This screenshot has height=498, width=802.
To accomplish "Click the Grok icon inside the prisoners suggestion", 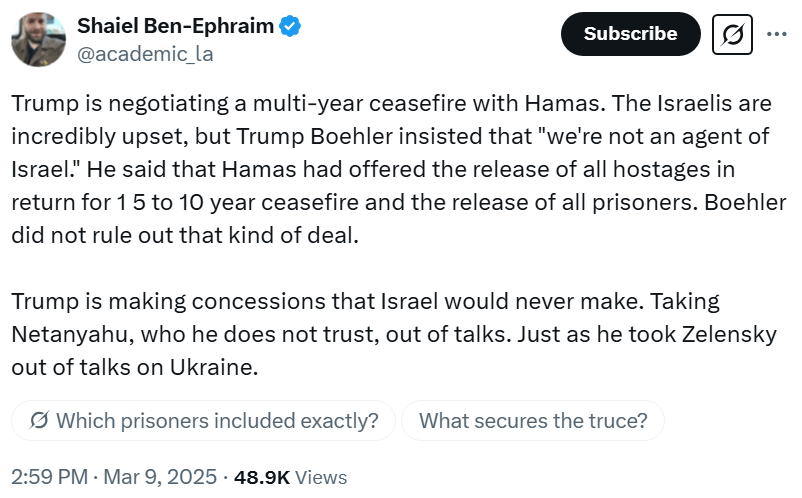I will coord(39,421).
